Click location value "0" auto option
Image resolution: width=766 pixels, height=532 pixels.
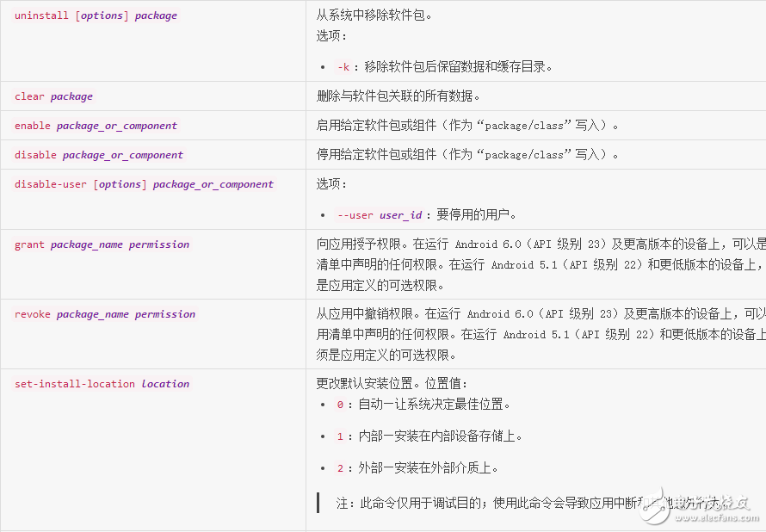click(340, 405)
